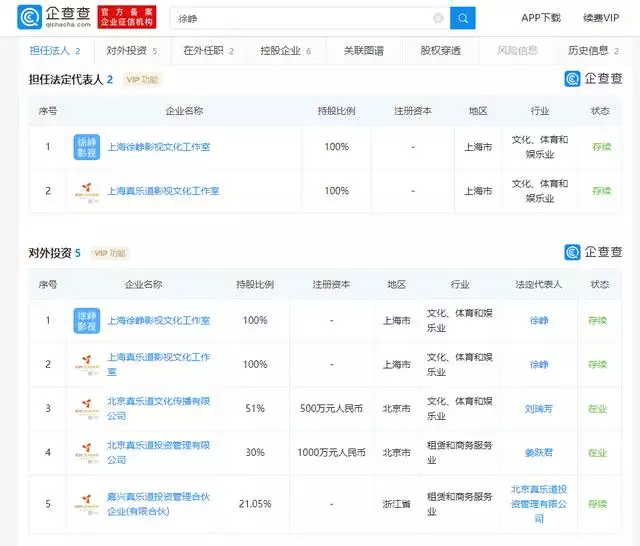Screen dimensions: 640x546
Task: Click 徐静影视 logo in investment row 1
Action: (x=87, y=320)
